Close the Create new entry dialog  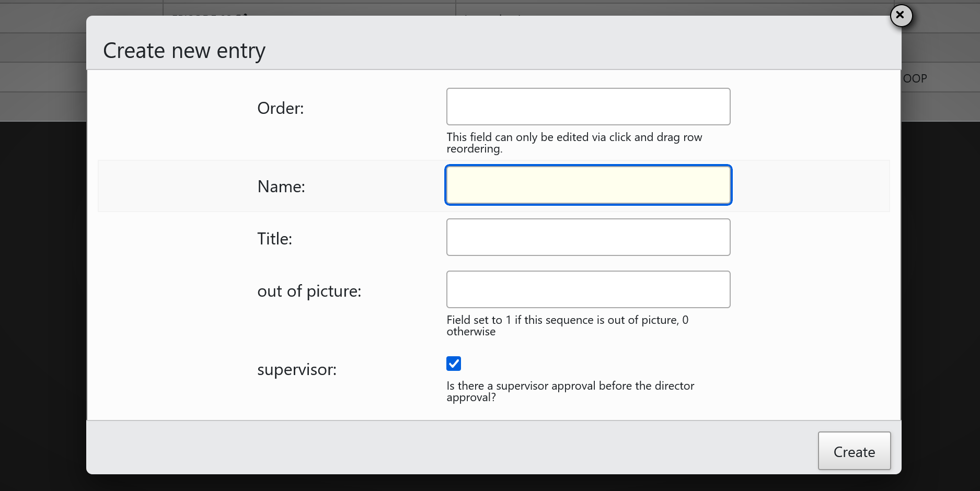(901, 16)
